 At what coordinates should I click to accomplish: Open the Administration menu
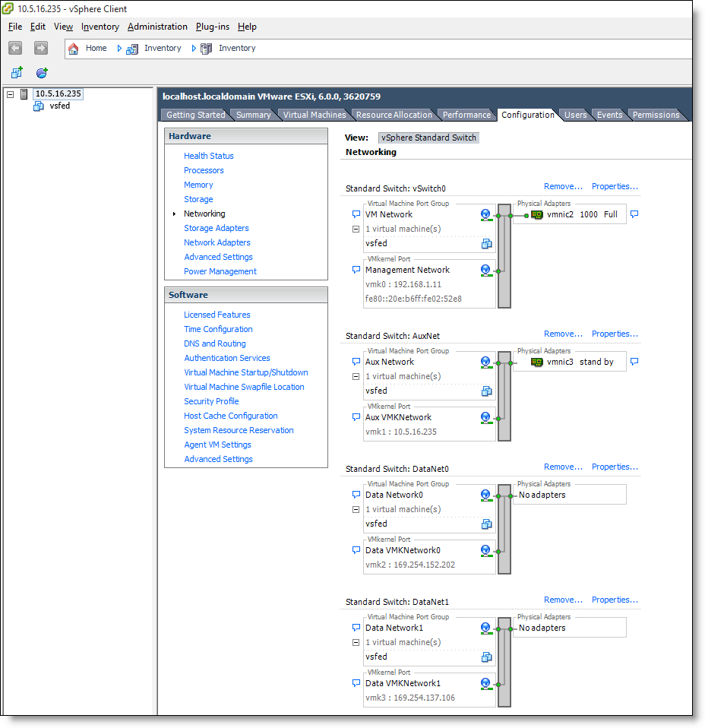[x=157, y=27]
